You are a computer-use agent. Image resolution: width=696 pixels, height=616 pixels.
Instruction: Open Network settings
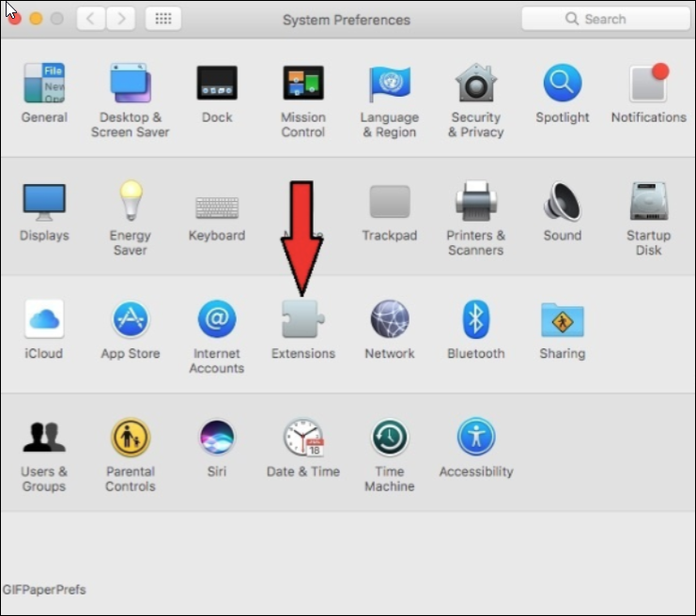(390, 318)
